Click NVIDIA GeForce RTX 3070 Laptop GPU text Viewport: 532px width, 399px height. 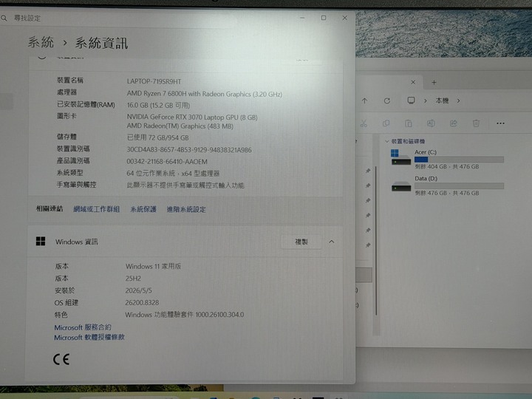pyautogui.click(x=192, y=117)
